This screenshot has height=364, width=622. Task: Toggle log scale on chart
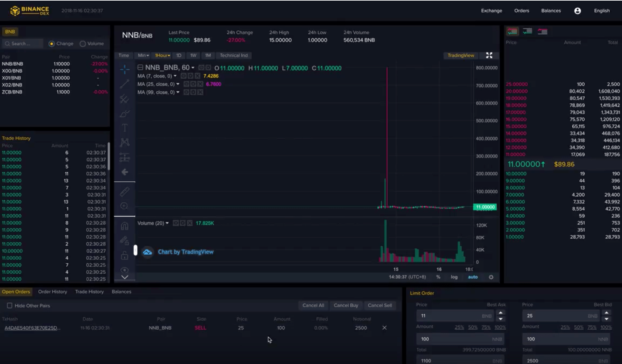click(454, 277)
